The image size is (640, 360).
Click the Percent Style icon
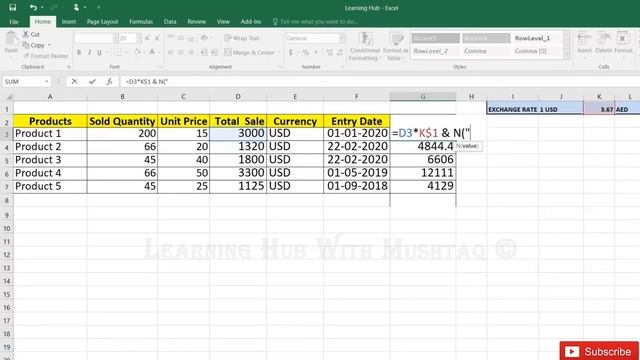[x=305, y=52]
